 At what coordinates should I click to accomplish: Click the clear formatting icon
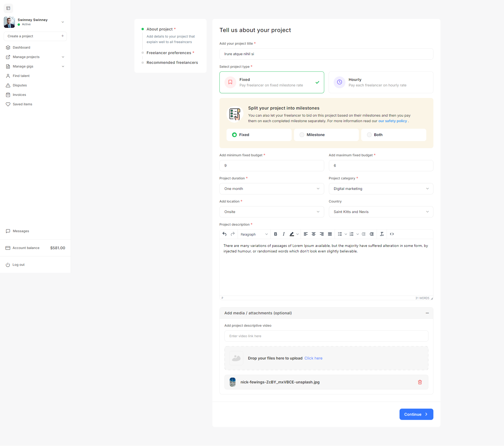tap(382, 234)
